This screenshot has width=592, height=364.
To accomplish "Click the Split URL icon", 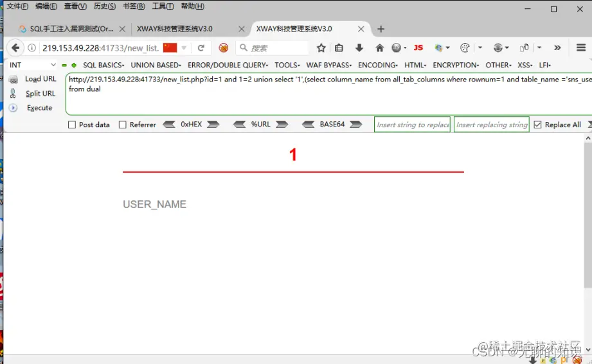I will (13, 93).
